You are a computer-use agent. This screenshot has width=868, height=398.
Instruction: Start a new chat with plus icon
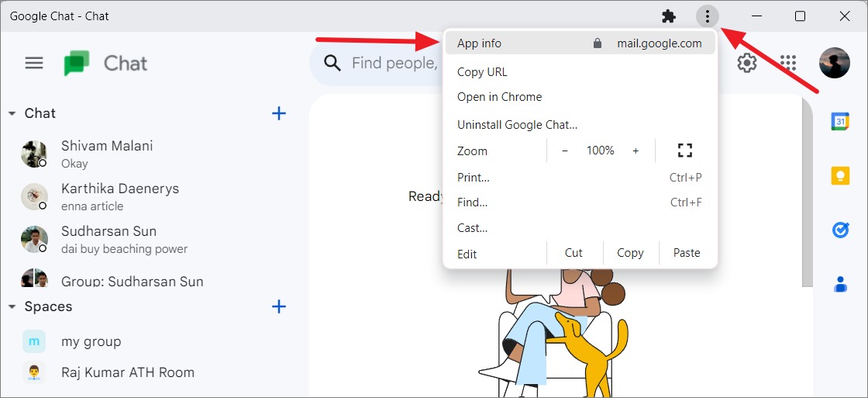click(x=279, y=113)
